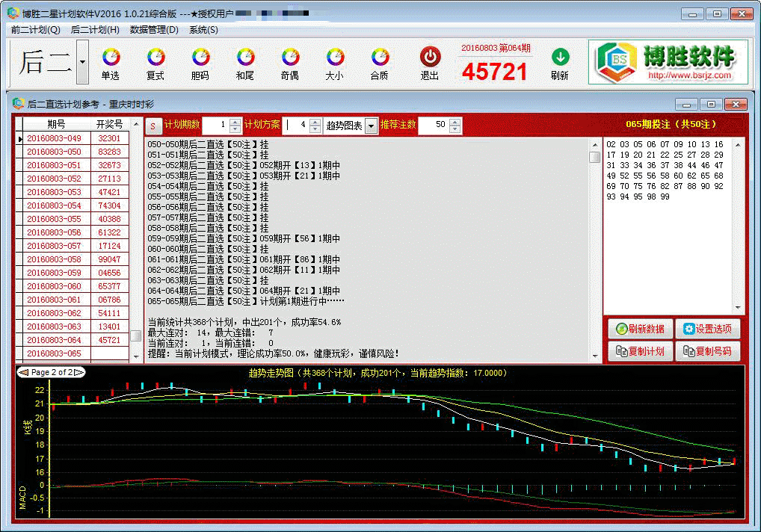The width and height of the screenshot is (761, 532).
Task: Open the 趋势图表 combo box arrow
Action: [372, 126]
